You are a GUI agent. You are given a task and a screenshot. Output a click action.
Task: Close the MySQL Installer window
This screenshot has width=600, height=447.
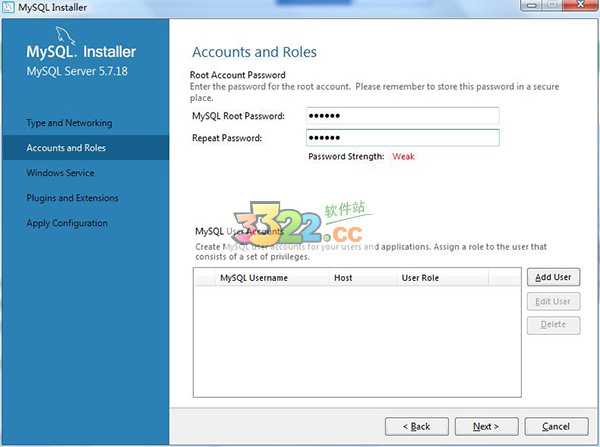tap(580, 5)
